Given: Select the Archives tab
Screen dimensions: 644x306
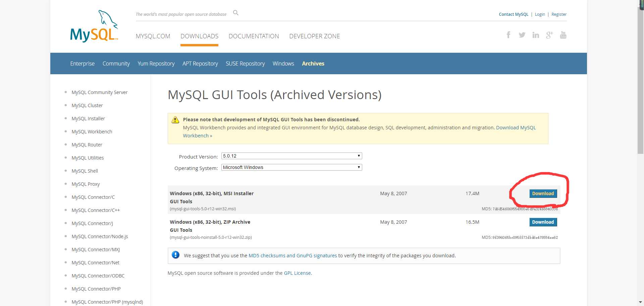Looking at the screenshot, I should tap(313, 63).
